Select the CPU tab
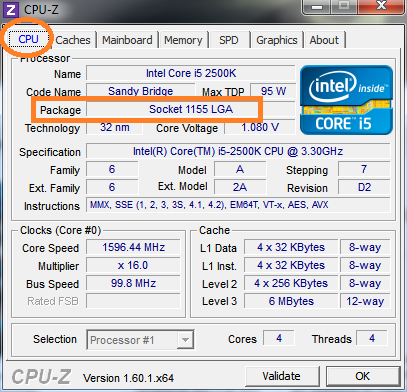This screenshot has height=392, width=407. 28,39
